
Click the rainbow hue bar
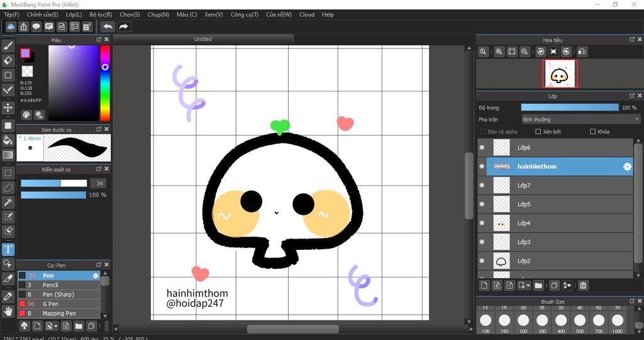click(x=105, y=83)
